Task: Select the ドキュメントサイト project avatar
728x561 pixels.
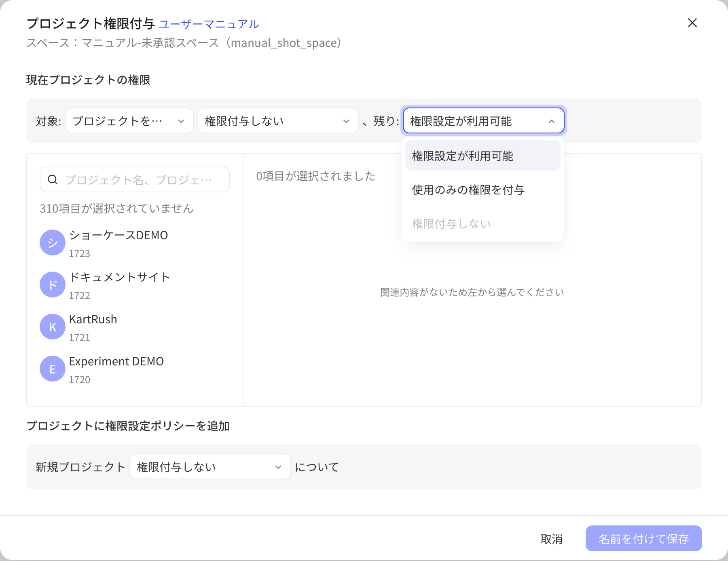Action: [x=53, y=285]
